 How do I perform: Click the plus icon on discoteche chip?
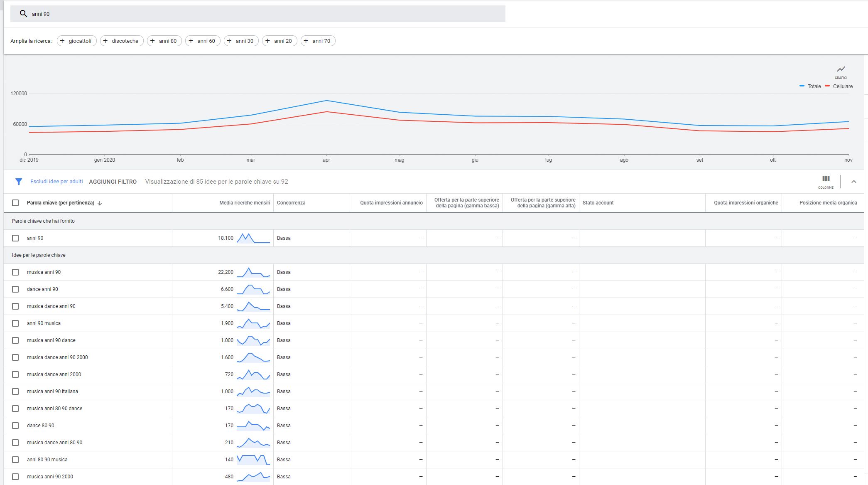point(105,41)
